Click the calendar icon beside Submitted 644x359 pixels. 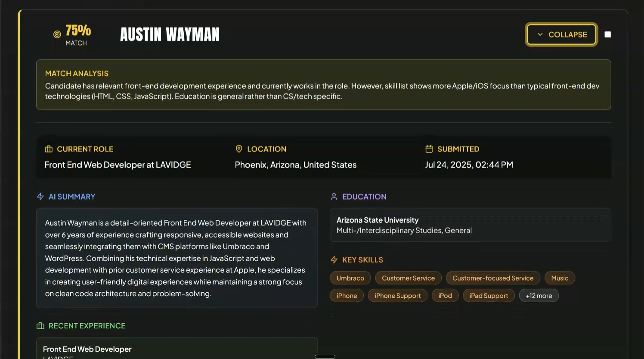point(429,149)
